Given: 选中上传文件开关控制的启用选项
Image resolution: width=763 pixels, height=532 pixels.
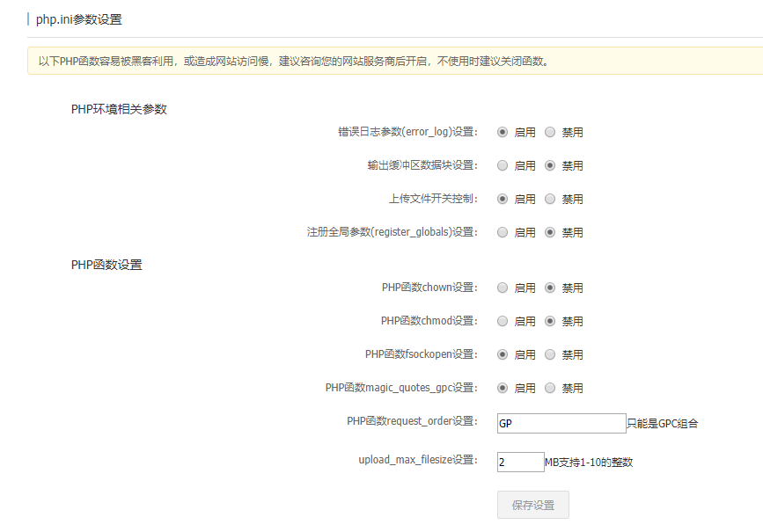Looking at the screenshot, I should click(503, 199).
